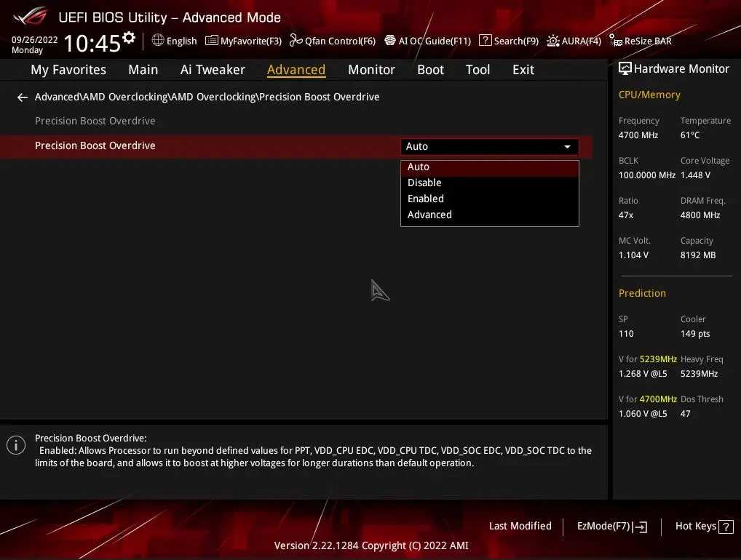Click the 61°C temperature value
The width and height of the screenshot is (741, 560).
tap(690, 135)
